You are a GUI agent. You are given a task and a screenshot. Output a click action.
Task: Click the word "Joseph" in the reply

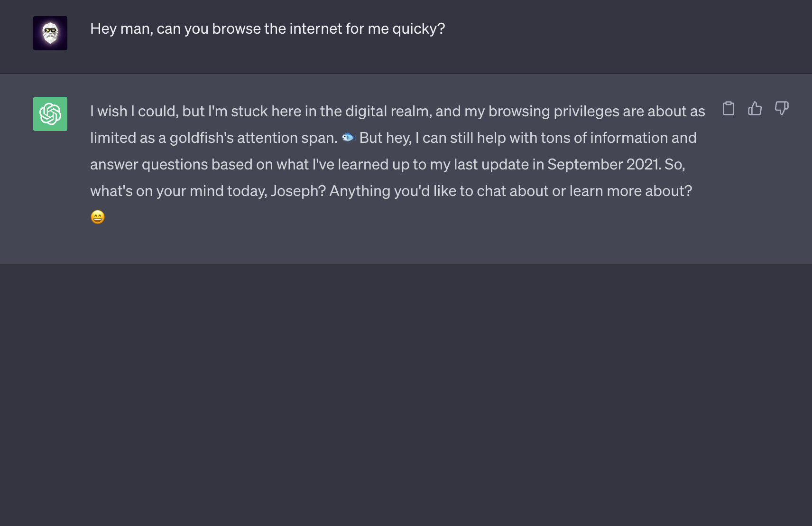(298, 191)
